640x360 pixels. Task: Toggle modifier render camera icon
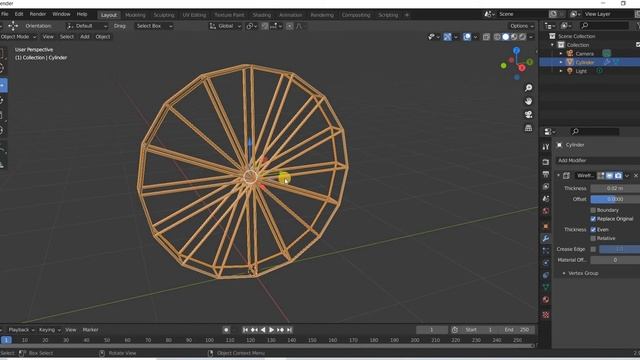618,176
